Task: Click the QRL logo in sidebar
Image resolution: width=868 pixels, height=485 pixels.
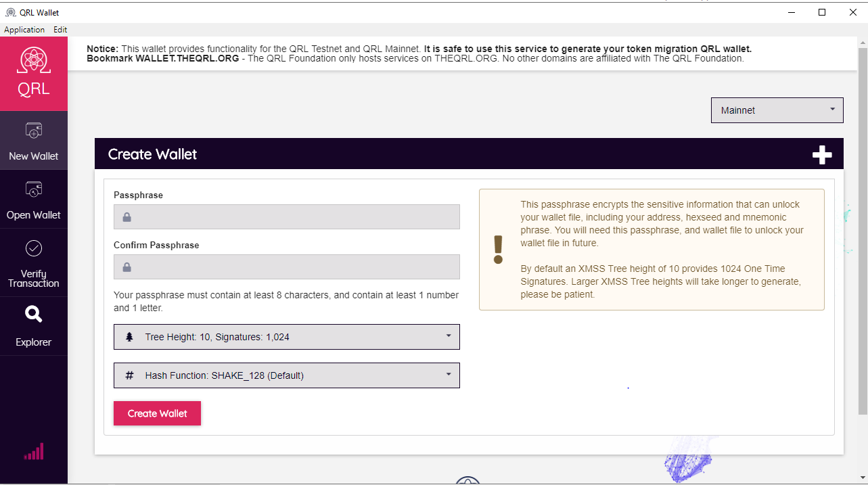Action: pyautogui.click(x=34, y=73)
